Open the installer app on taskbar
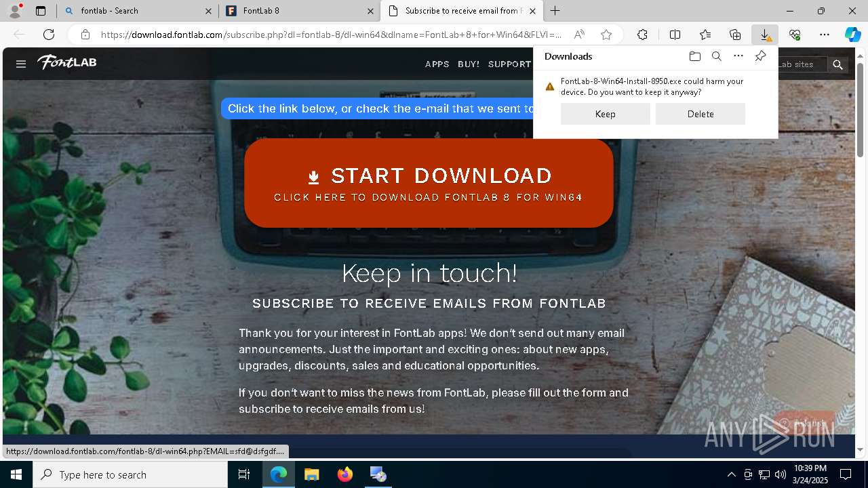 pos(378,474)
